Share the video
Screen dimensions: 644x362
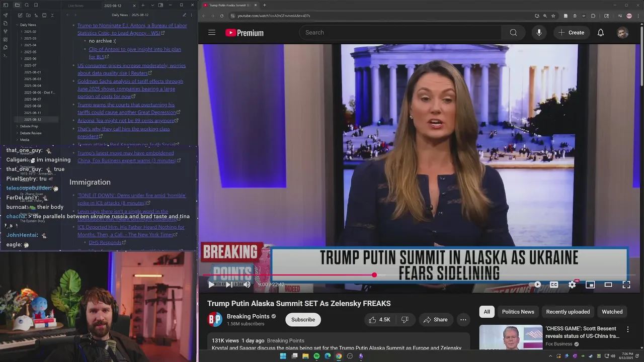coord(435,320)
